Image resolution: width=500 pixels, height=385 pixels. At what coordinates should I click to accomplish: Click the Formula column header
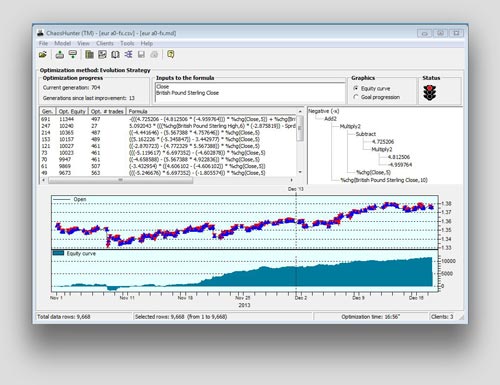pyautogui.click(x=211, y=111)
